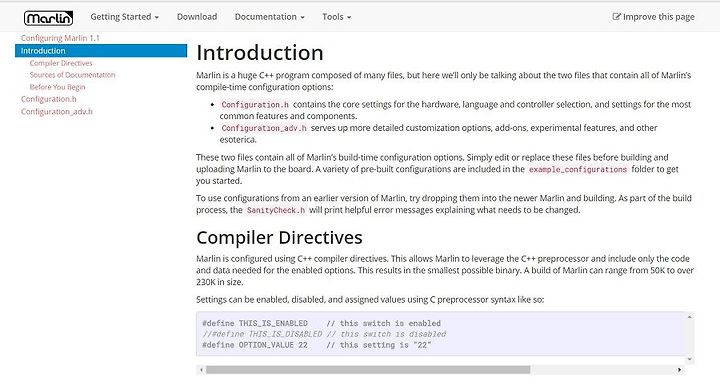The image size is (720, 385).
Task: Click the SanityCheck.h inline code
Action: 276,210
